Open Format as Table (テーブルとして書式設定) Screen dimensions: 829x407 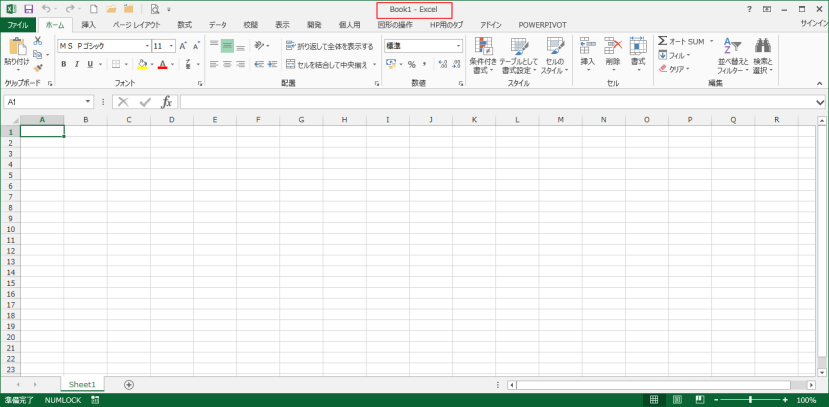coord(518,56)
